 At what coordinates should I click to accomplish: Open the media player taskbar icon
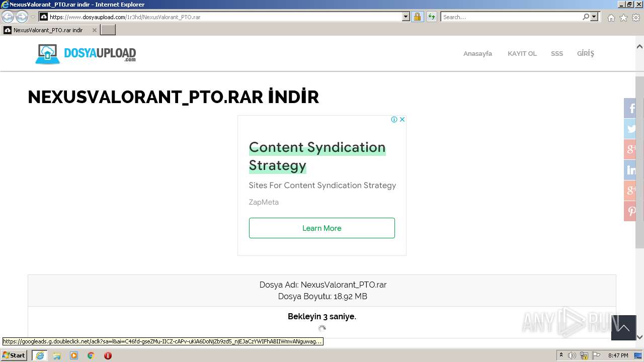click(74, 355)
